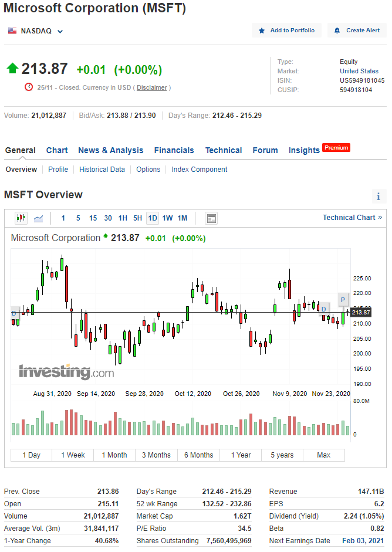Select 1 Day time range

pyautogui.click(x=31, y=455)
